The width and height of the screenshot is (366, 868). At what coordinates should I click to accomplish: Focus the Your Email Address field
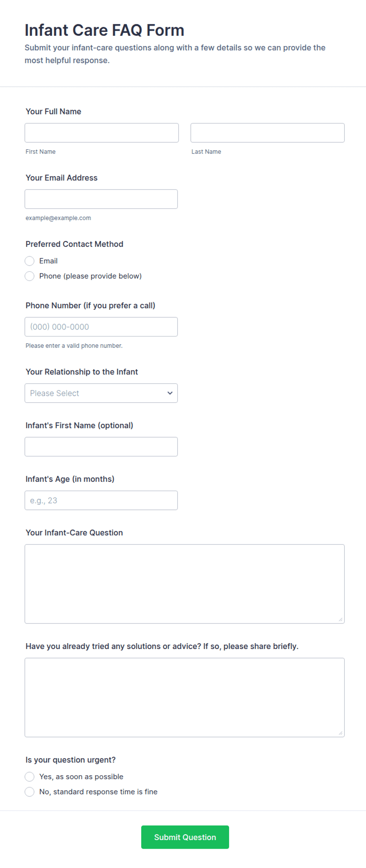101,199
